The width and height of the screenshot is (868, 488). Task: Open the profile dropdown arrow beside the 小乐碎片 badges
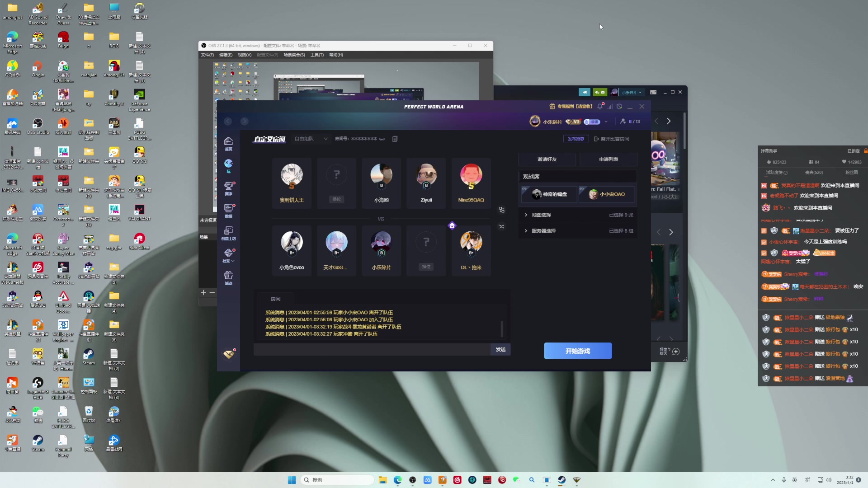(606, 122)
